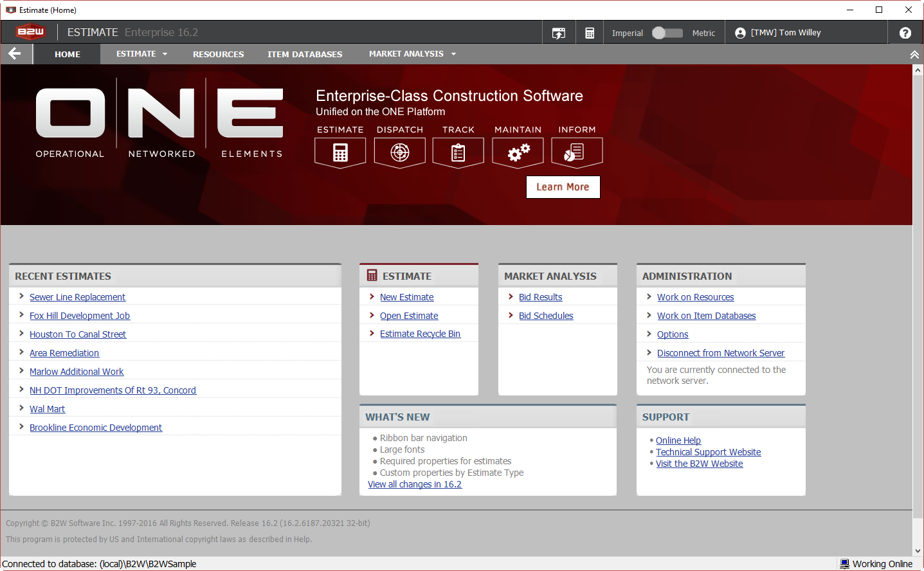The image size is (924, 571).
Task: Click the Estimate app icon in title bar
Action: coord(10,10)
